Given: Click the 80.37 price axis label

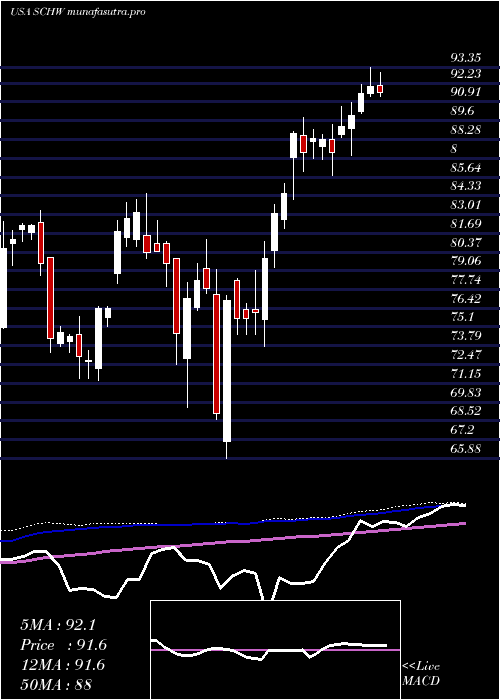Looking at the screenshot, I should [x=465, y=242].
